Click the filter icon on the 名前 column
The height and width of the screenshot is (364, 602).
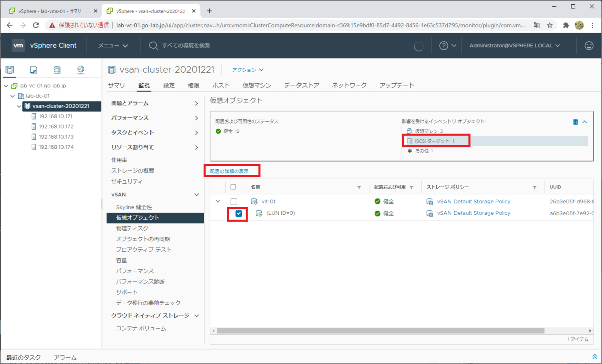(x=359, y=187)
